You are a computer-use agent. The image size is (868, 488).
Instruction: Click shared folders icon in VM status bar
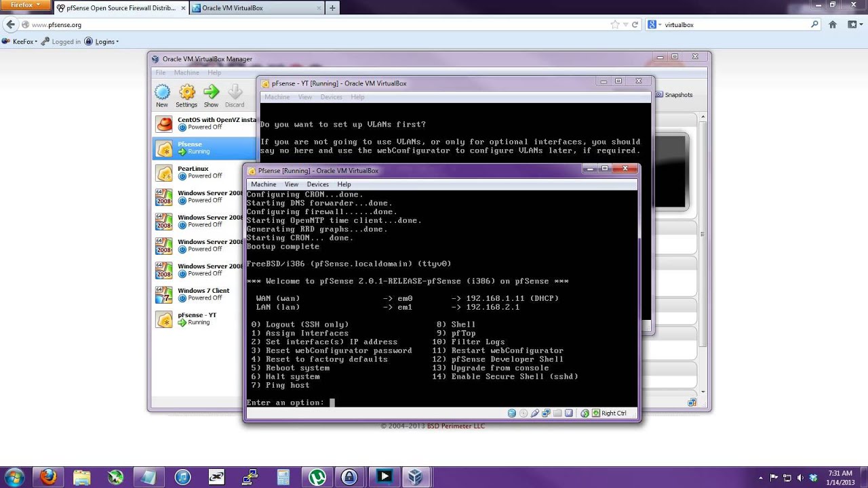click(x=557, y=413)
